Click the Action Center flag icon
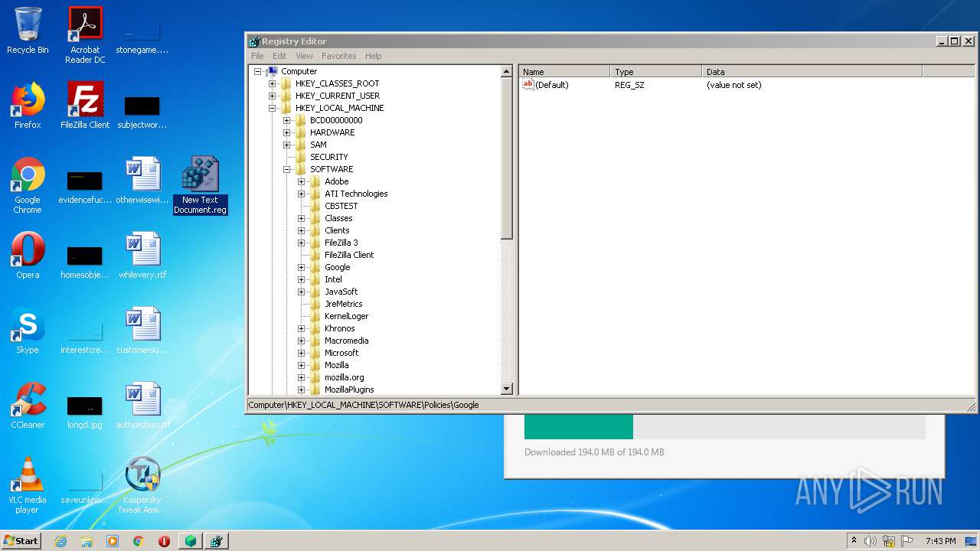 tap(906, 541)
